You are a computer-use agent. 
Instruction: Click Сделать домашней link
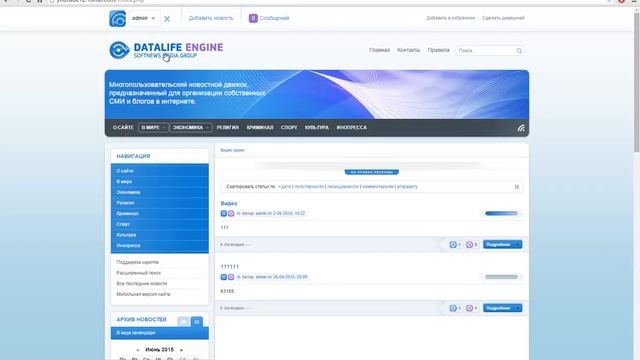[x=503, y=18]
